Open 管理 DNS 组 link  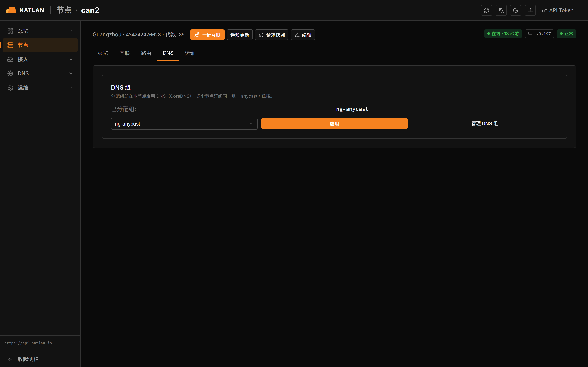tap(485, 123)
